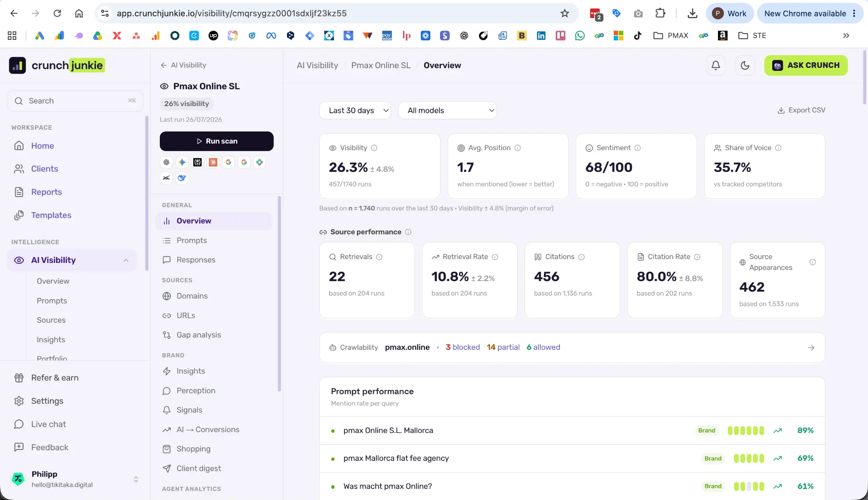Select the Claude orange starburst icon
868x500 pixels.
click(213, 162)
